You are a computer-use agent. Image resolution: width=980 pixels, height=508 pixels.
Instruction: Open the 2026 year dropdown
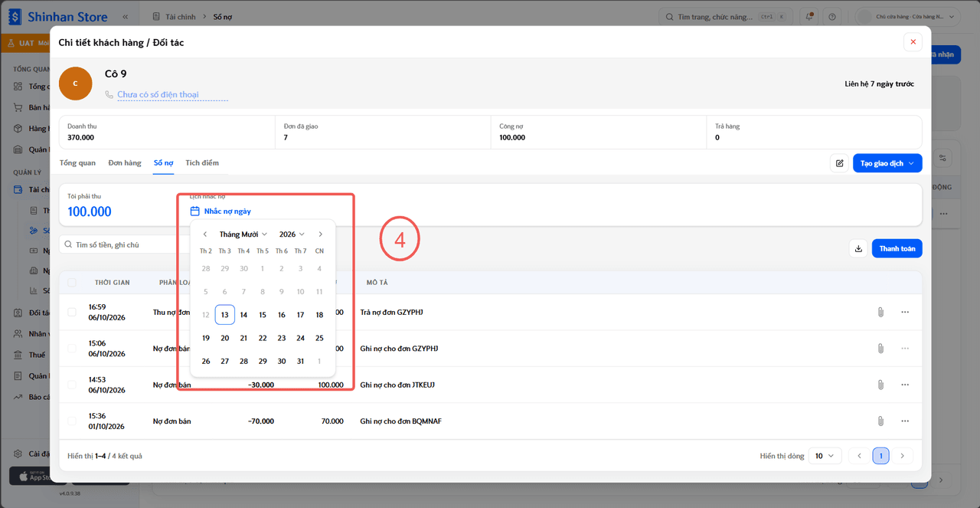click(x=292, y=234)
